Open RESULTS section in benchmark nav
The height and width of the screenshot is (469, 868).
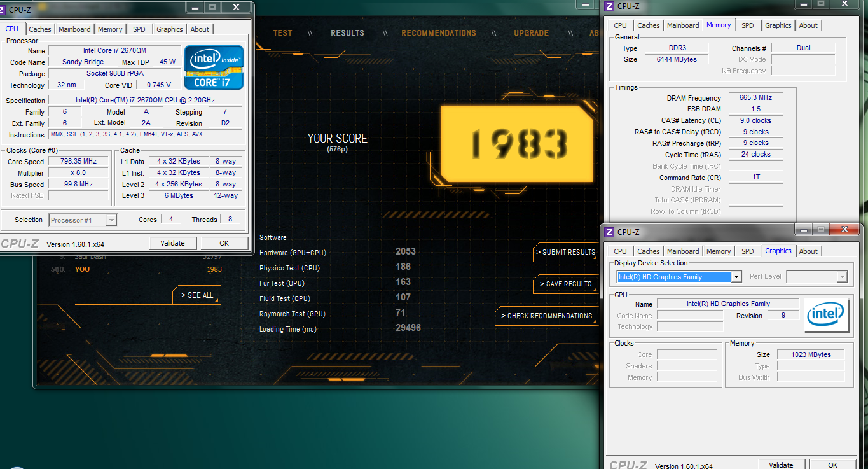[347, 33]
